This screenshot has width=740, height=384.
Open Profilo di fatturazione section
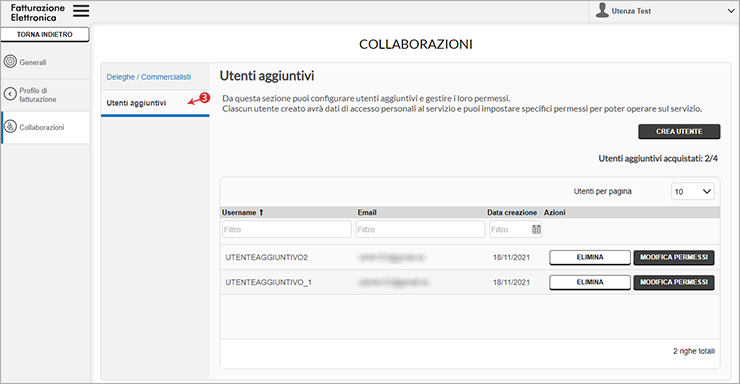coord(45,95)
